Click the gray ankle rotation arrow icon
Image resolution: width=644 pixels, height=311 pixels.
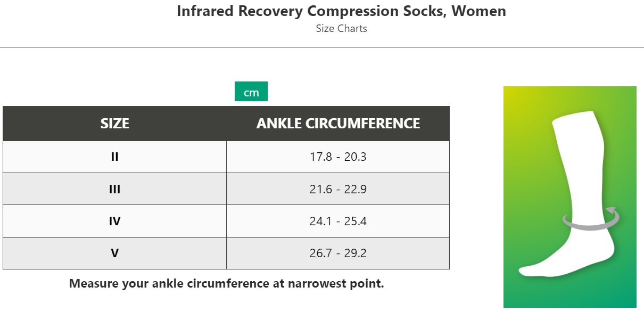click(x=592, y=219)
